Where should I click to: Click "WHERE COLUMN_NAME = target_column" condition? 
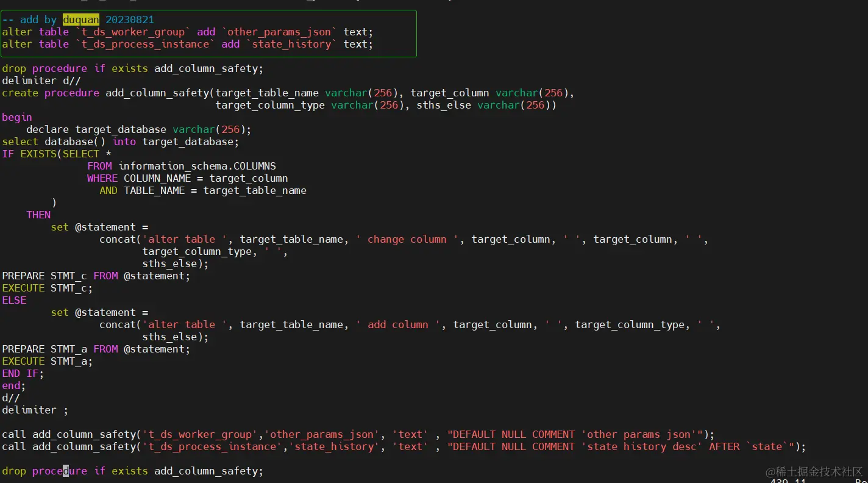[188, 178]
